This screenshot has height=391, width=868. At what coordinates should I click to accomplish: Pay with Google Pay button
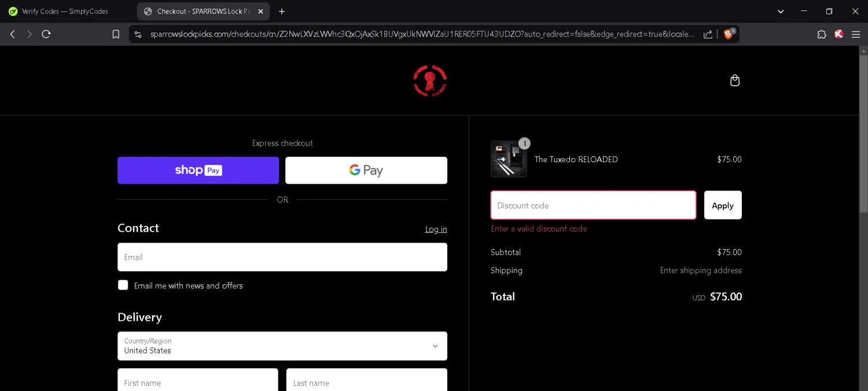[366, 170]
